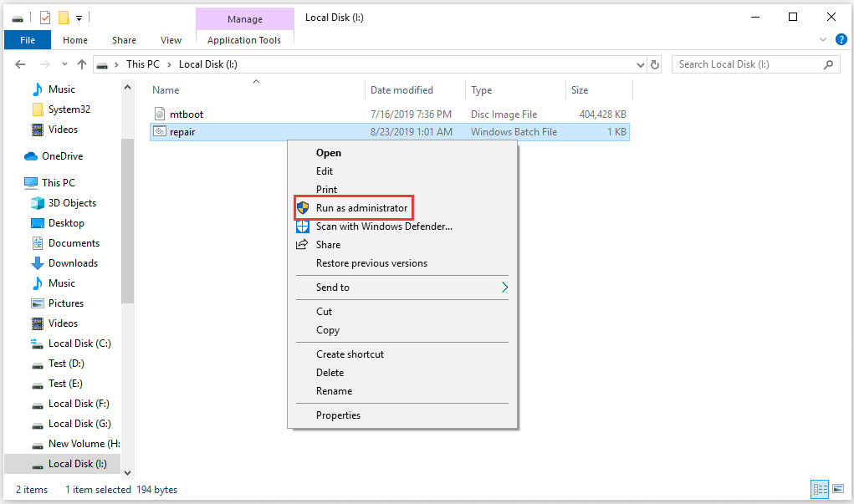The image size is (854, 504).
Task: Click navigation pane scroll up arrow
Action: click(x=127, y=87)
